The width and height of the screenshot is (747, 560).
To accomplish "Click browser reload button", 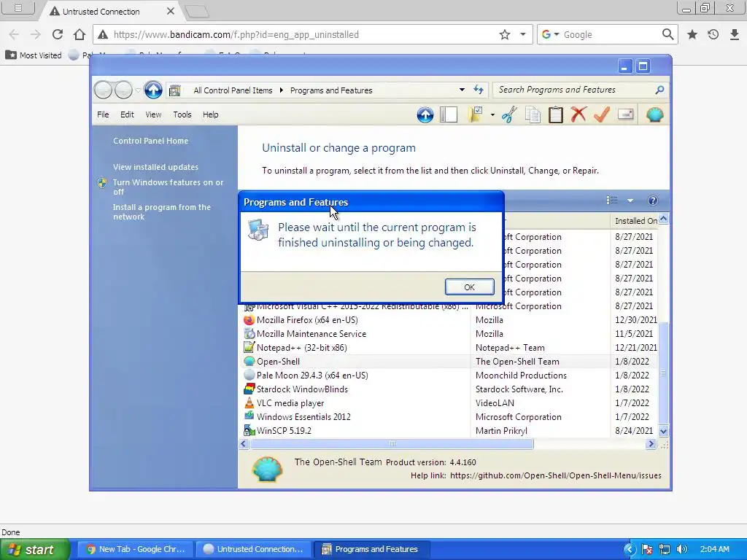I will click(58, 34).
